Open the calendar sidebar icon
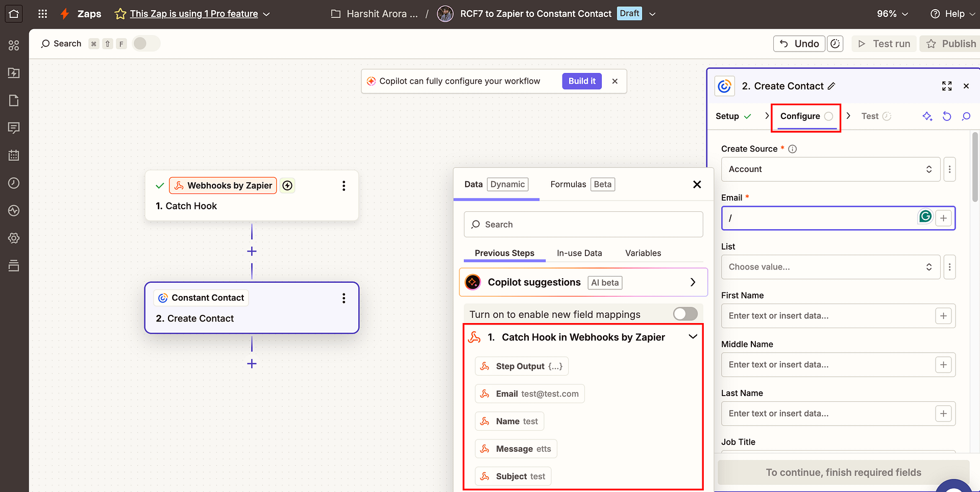The image size is (980, 492). (14, 155)
